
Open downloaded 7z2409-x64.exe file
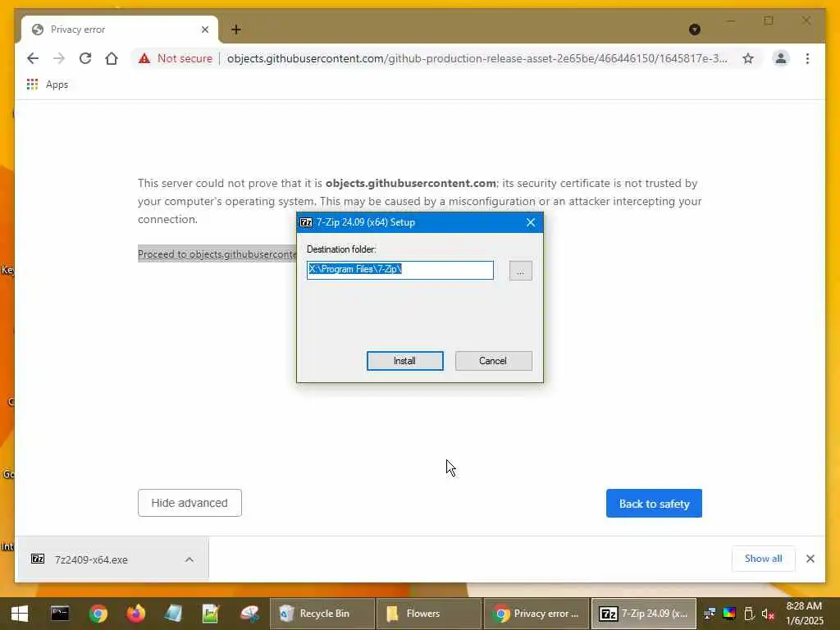click(x=91, y=559)
